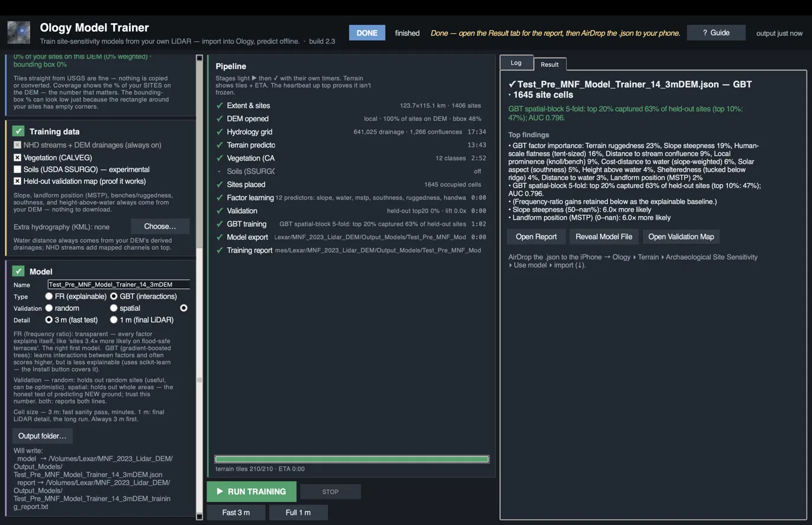Click Open Report button
Image resolution: width=812 pixels, height=525 pixels.
click(x=536, y=236)
